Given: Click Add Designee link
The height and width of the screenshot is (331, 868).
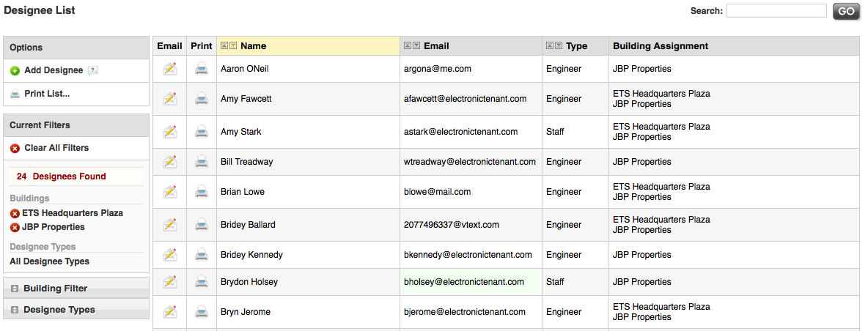Looking at the screenshot, I should [54, 70].
